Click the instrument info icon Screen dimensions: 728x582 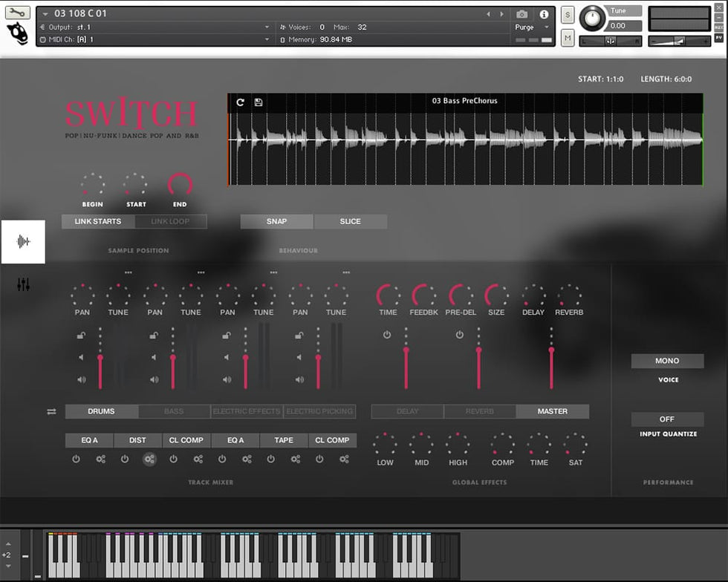(x=544, y=14)
